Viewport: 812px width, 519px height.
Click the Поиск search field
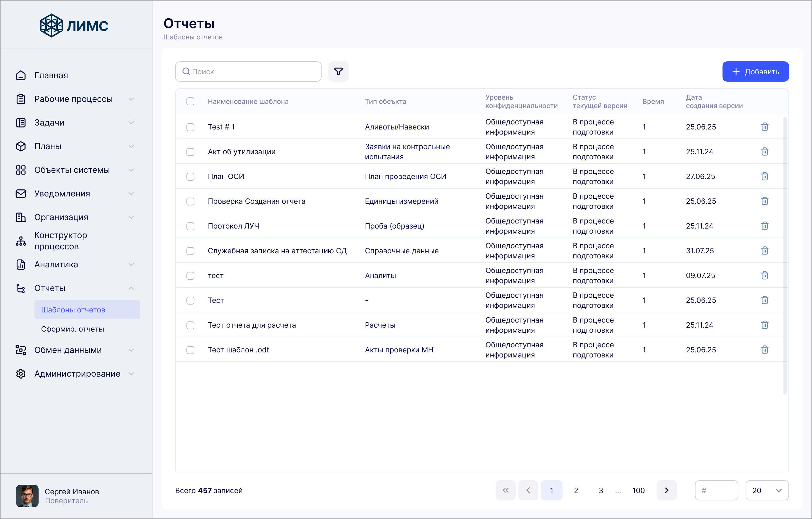tap(248, 71)
